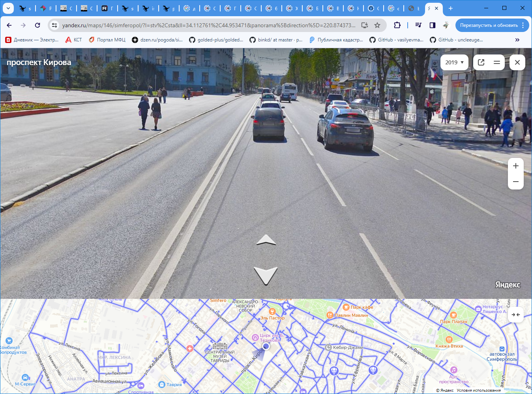This screenshot has width=532, height=394.
Task: View site information for yandex.ru
Action: 54,25
